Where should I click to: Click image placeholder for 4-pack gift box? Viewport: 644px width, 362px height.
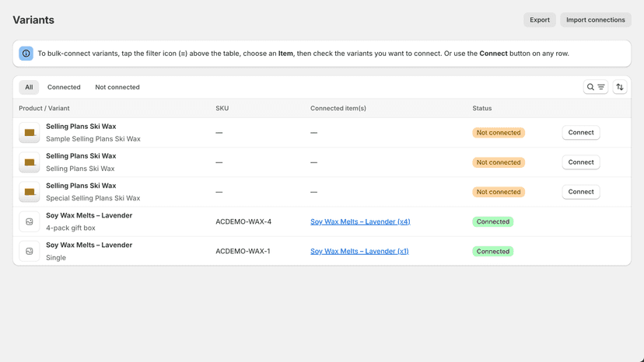tap(29, 221)
